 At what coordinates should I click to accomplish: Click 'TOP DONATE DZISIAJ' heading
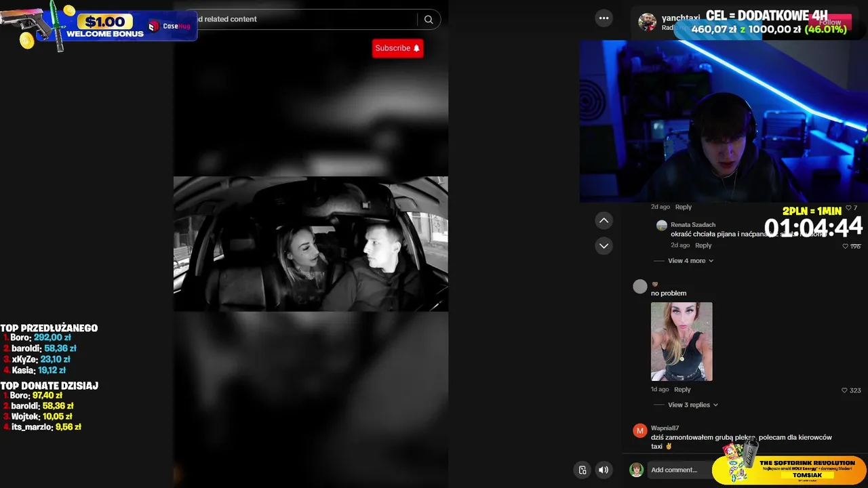50,386
